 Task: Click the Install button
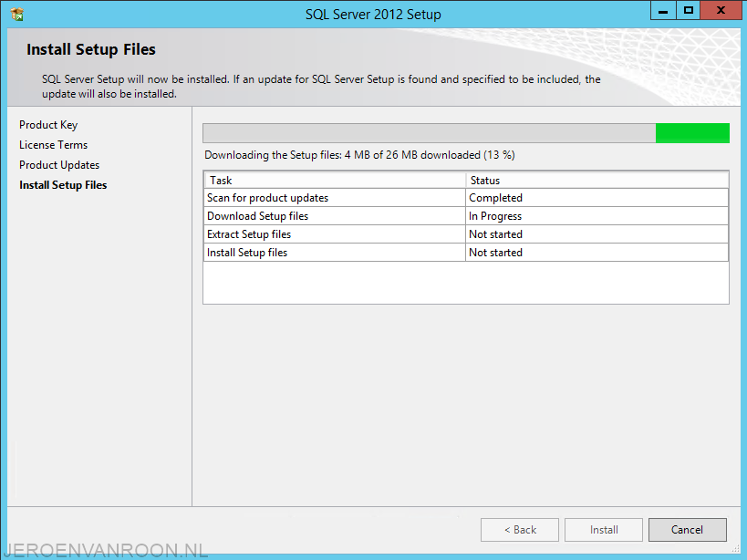604,530
